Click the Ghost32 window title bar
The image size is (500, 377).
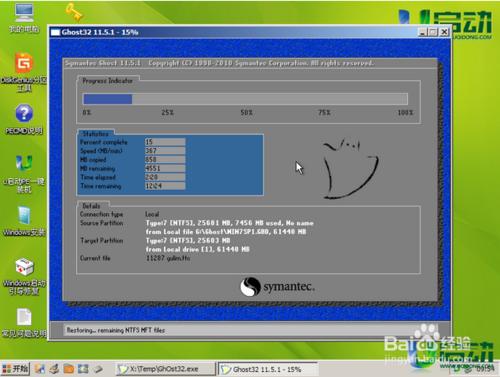(233, 32)
